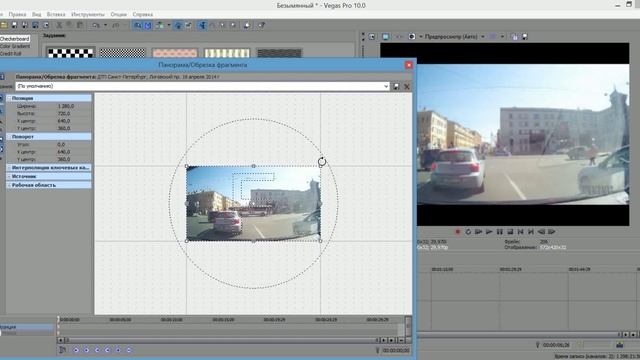This screenshot has width=640, height=360.
Task: Open a project with the Open toolbar icon
Action: [x=4, y=25]
